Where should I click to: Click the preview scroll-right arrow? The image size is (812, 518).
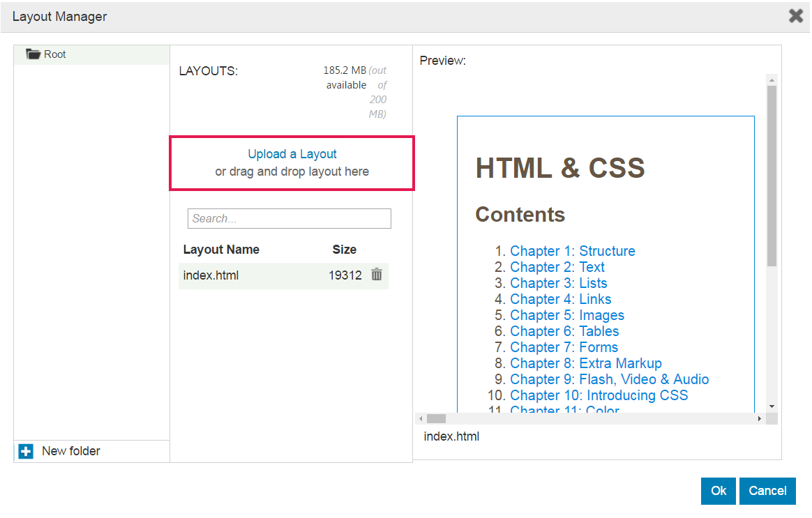759,418
